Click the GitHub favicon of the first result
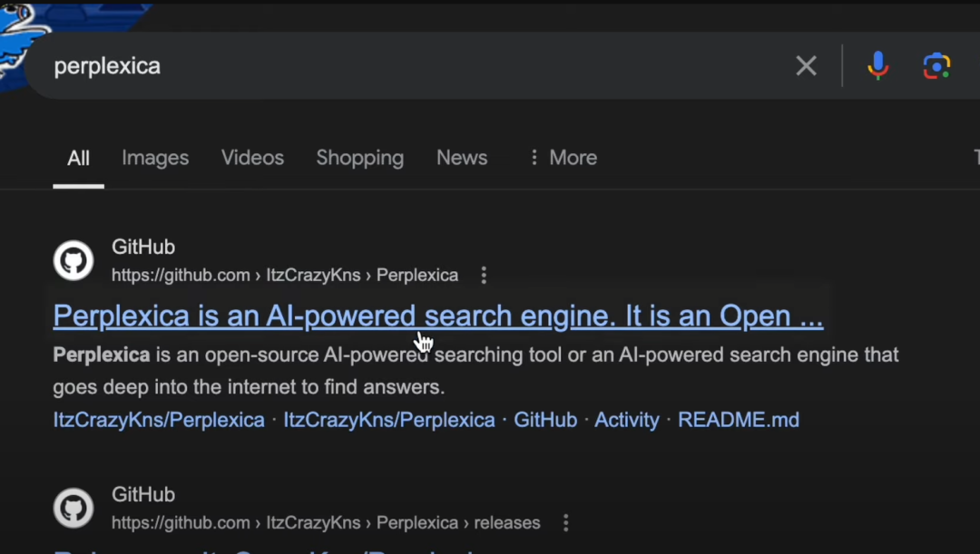980x554 pixels. click(x=73, y=261)
